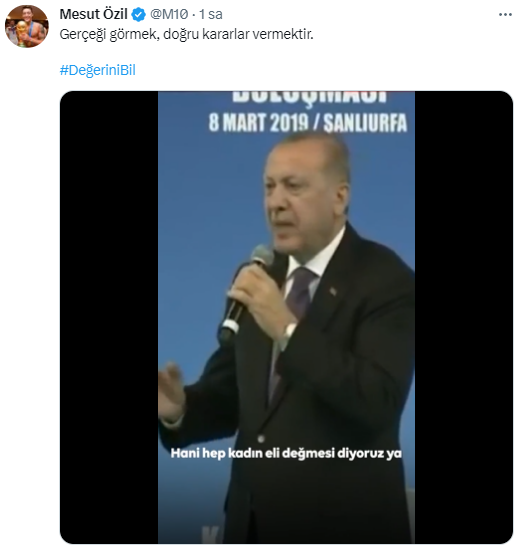Open the three-dot more options menu
This screenshot has height=552, width=520.
(505, 14)
